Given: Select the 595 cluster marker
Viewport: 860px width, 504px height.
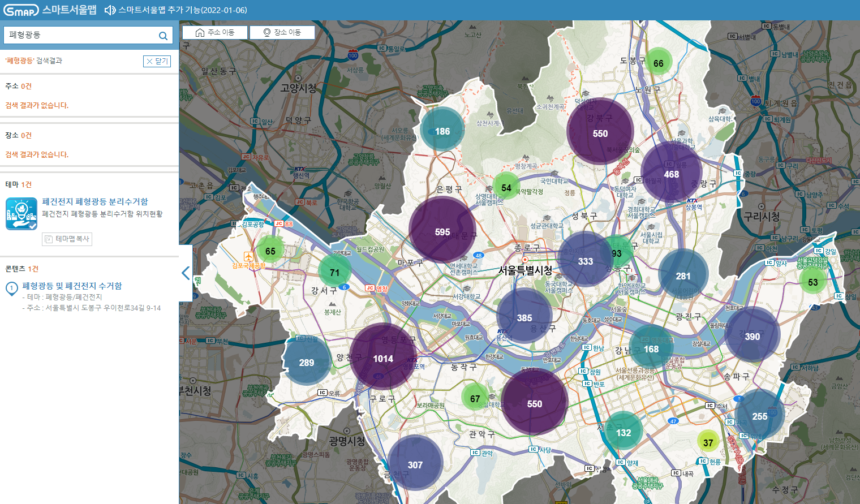Looking at the screenshot, I should [442, 230].
